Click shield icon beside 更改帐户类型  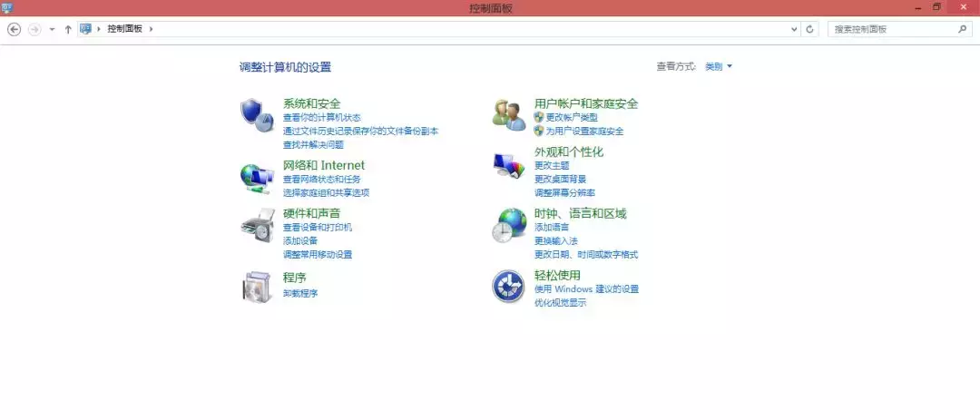(x=539, y=117)
